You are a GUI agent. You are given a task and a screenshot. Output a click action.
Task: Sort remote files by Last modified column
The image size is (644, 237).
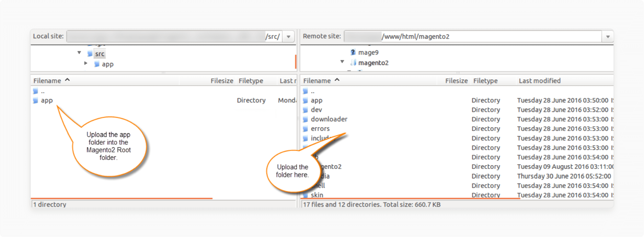[x=539, y=81]
